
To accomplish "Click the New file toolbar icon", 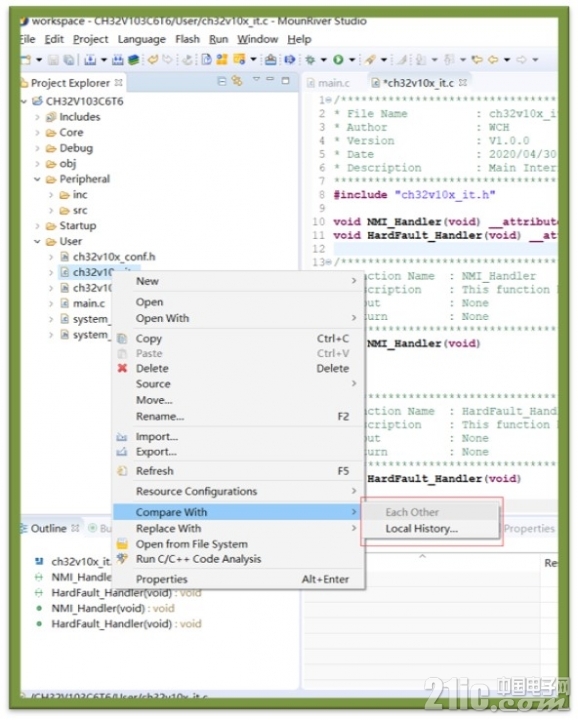I will 26,60.
